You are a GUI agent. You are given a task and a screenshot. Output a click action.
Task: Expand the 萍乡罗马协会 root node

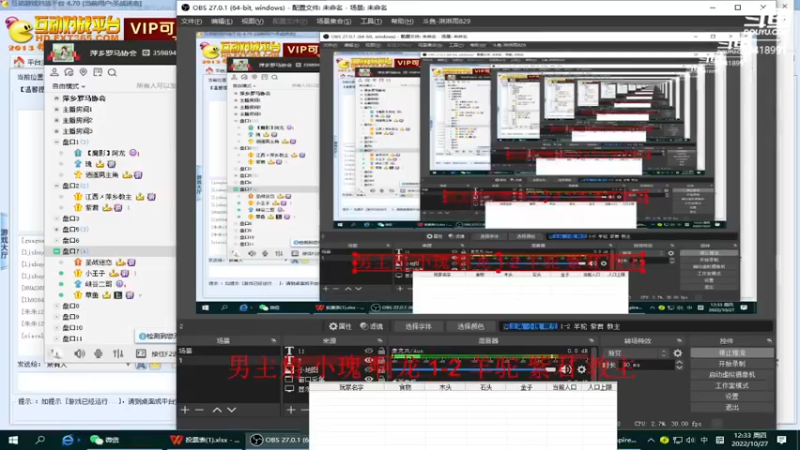(x=57, y=98)
